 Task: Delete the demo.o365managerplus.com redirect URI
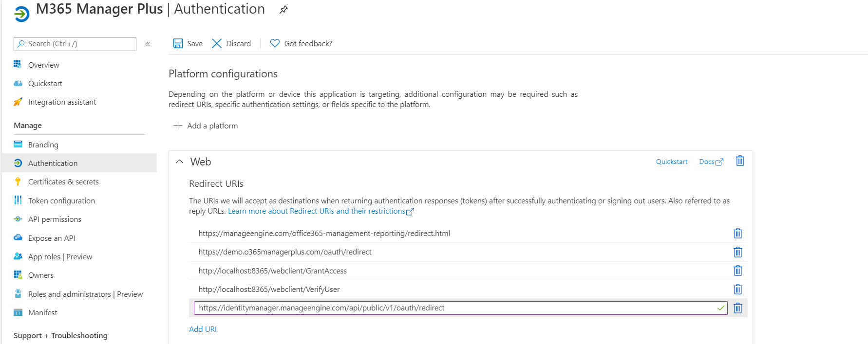[738, 252]
